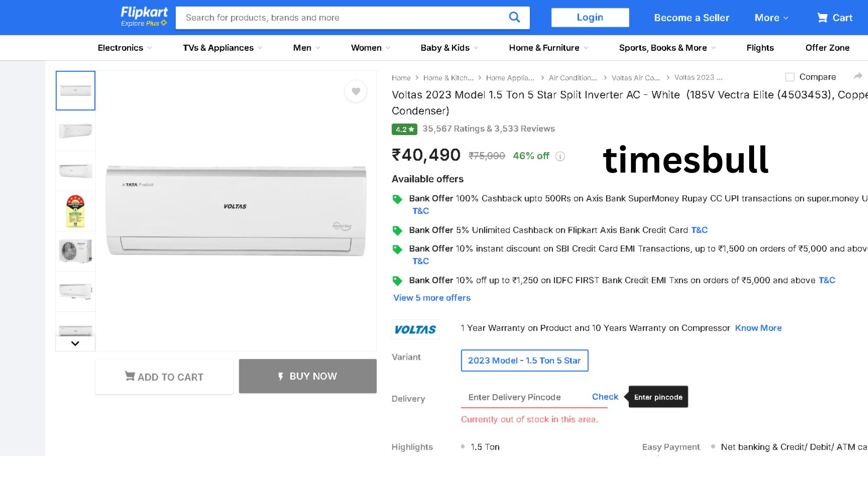Select the 2023 Model 1.5 Ton variant
Screen dimensions: 868x488
pyautogui.click(x=524, y=361)
